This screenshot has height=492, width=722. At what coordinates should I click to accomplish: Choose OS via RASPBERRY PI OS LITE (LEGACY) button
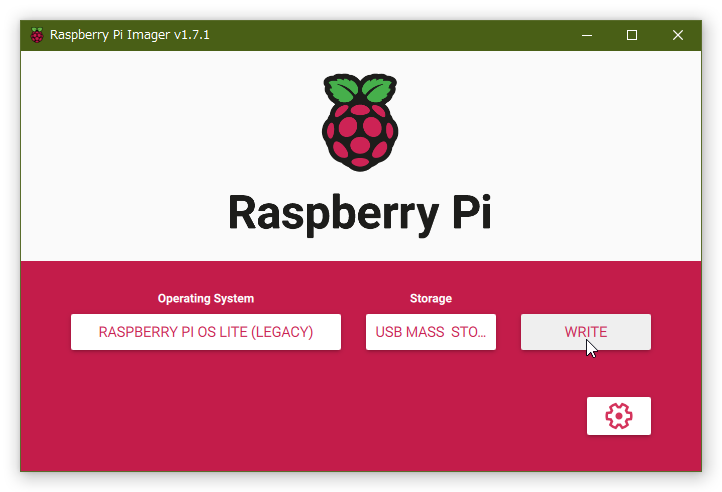[206, 332]
